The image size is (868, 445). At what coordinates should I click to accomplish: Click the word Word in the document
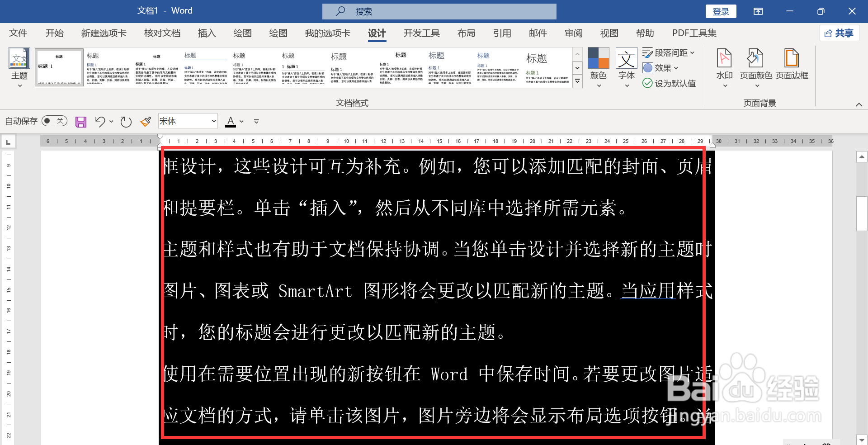point(449,374)
